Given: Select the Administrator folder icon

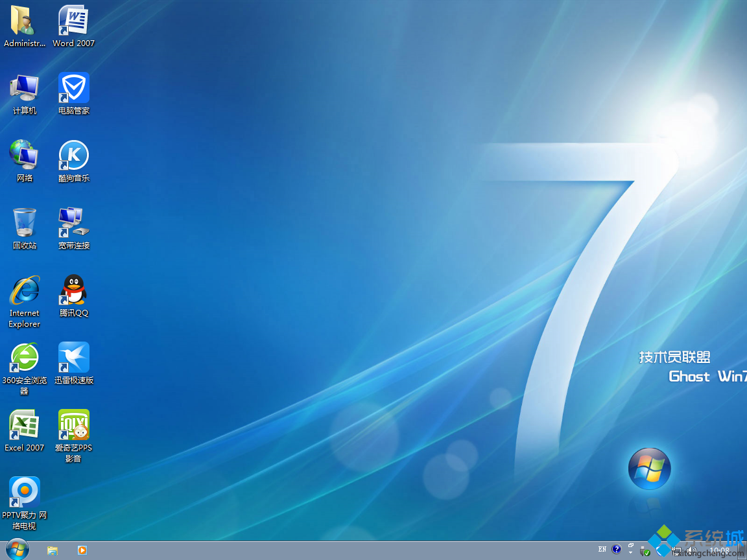Looking at the screenshot, I should tap(25, 21).
